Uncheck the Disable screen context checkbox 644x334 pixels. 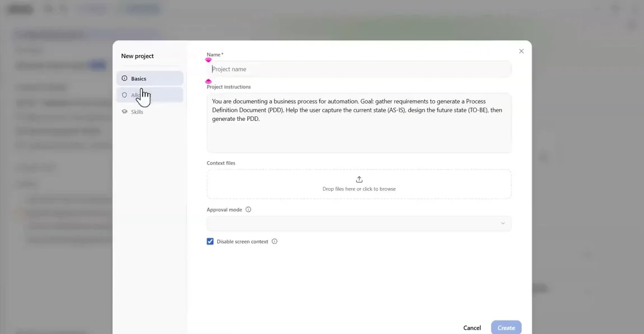(210, 242)
